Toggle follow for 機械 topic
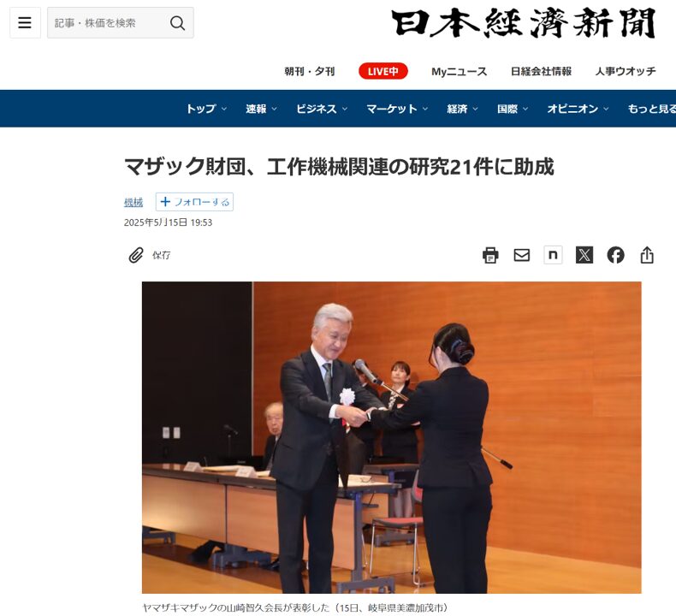676x616 pixels. point(194,202)
